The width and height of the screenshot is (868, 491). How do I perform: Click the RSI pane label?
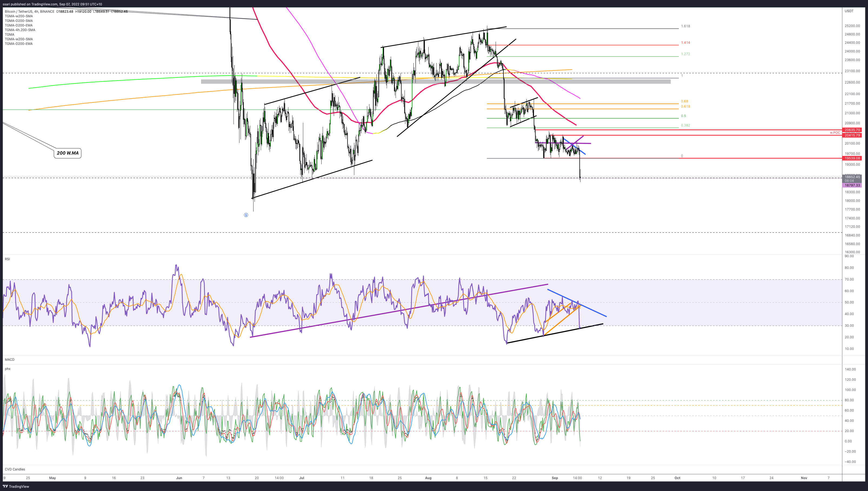click(x=7, y=259)
